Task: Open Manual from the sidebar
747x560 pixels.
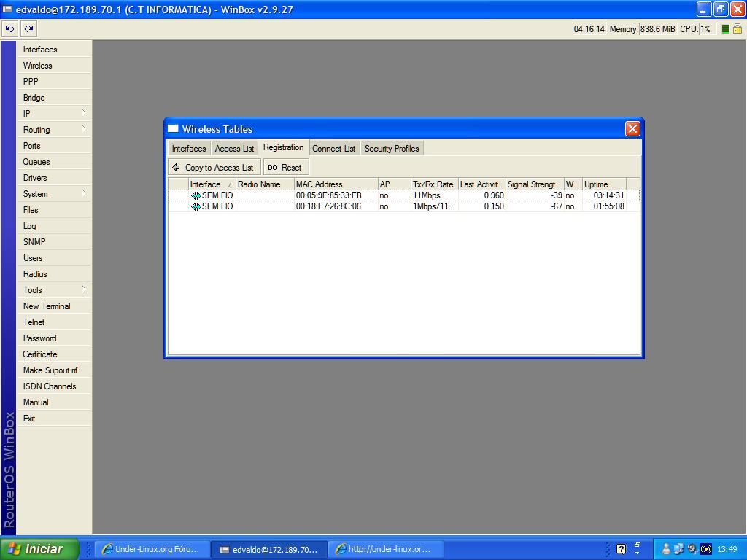Action: pos(54,402)
